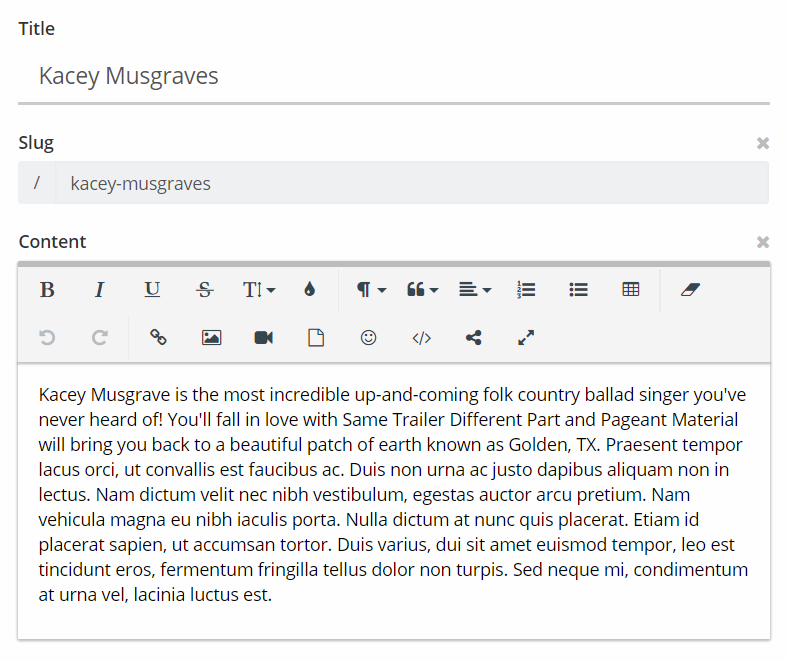Click the Title field containing Kacey Musgraves
788x661 pixels.
tap(393, 76)
